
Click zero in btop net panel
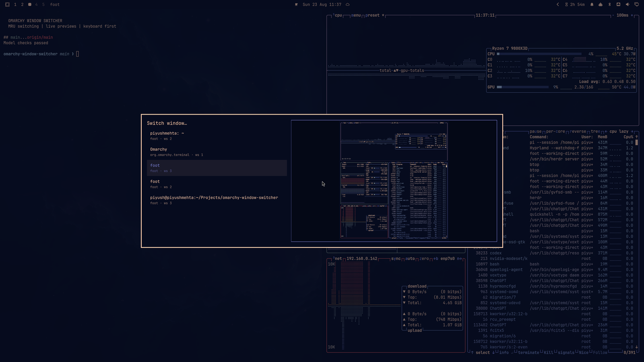tap(424, 259)
